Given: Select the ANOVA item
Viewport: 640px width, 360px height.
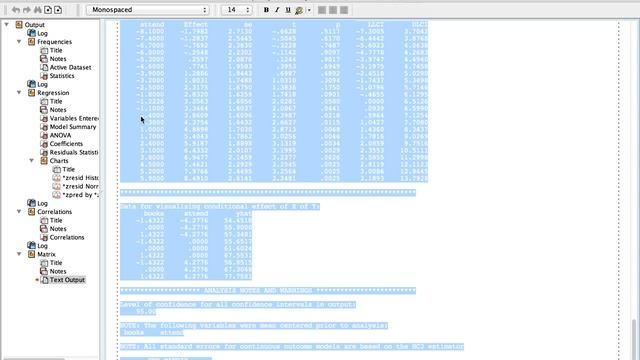Looking at the screenshot, I should click(60, 136).
